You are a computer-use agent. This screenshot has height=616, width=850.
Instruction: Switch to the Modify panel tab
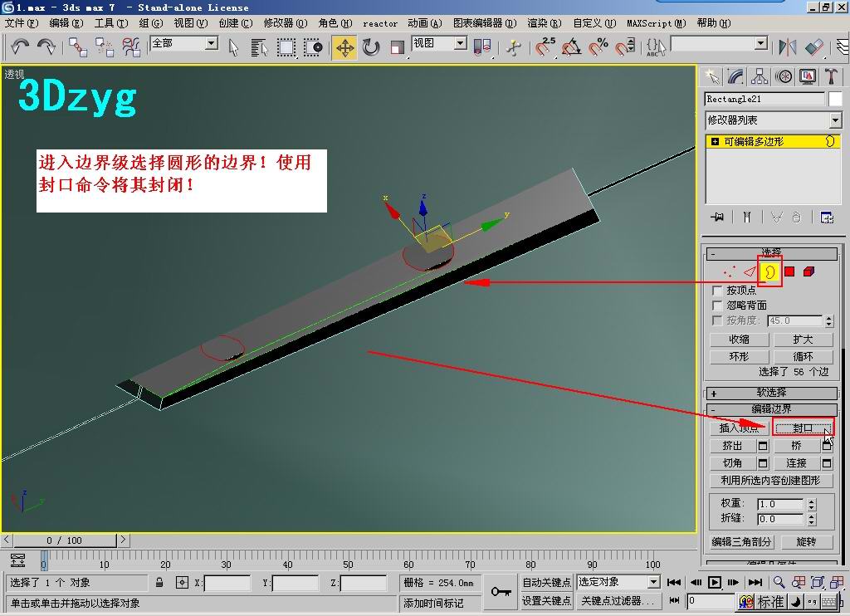[x=735, y=76]
